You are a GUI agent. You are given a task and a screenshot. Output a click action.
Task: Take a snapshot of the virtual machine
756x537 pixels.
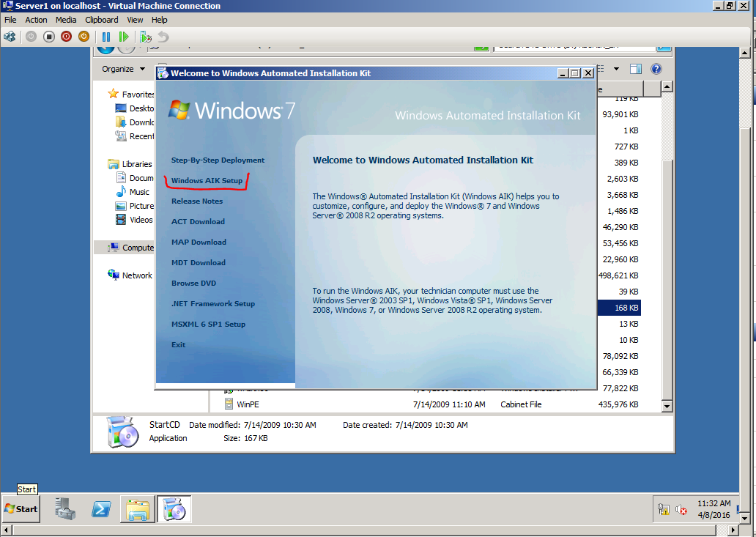pos(146,37)
